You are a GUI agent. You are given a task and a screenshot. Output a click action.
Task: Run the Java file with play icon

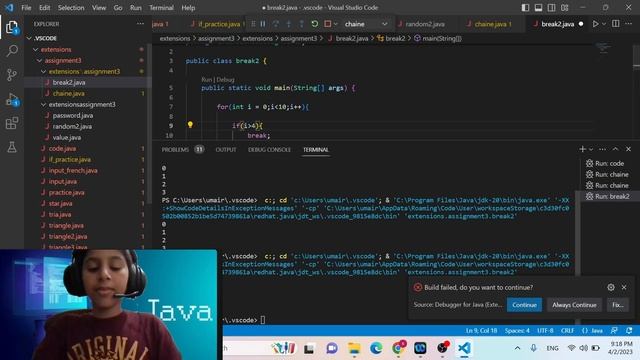[x=596, y=24]
